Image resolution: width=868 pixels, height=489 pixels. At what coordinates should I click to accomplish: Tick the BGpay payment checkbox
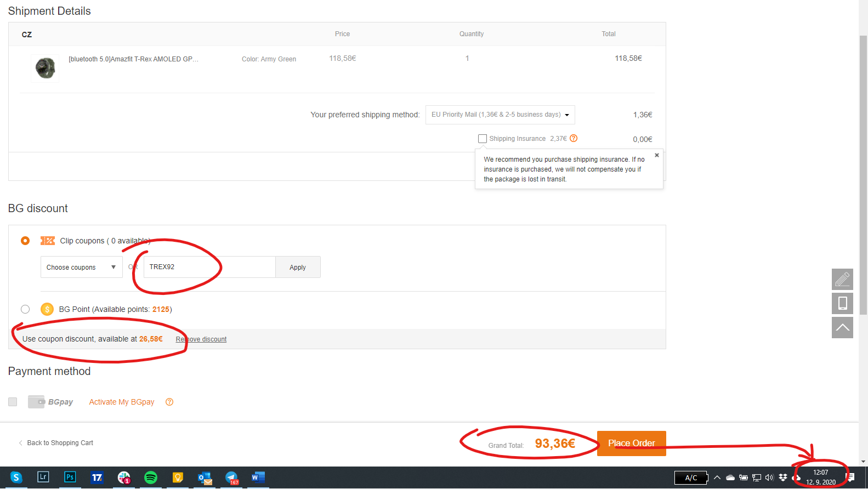pos(13,402)
